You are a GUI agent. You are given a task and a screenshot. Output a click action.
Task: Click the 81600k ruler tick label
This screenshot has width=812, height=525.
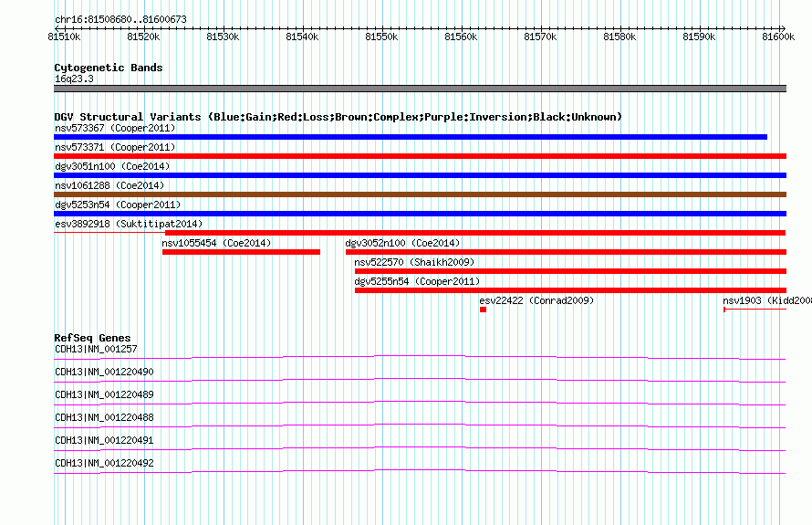click(778, 37)
